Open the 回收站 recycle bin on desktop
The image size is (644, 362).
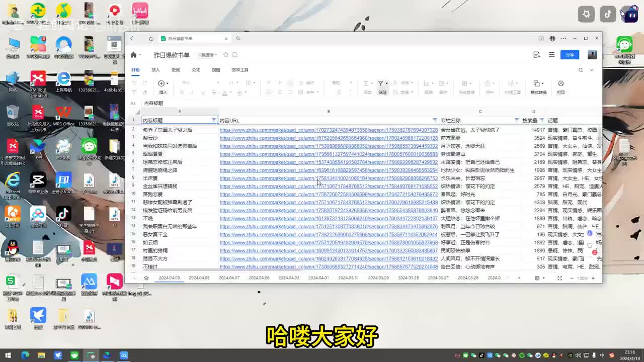pyautogui.click(x=13, y=115)
